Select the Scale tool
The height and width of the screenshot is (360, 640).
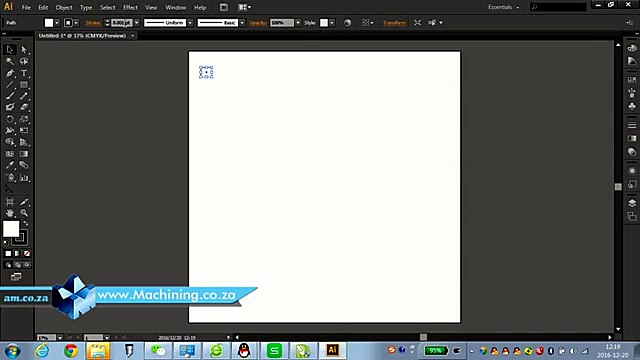(24, 119)
